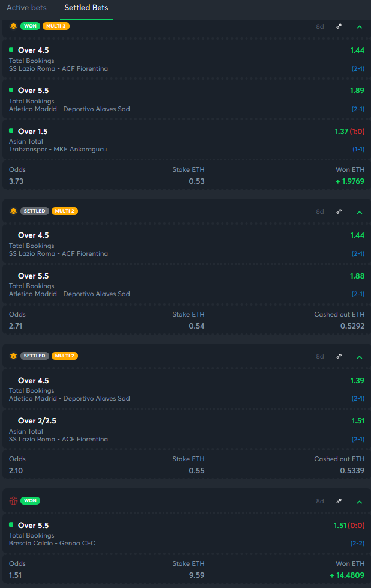Viewport: 371px width, 588px height.
Task: Click the red single-bet icon next to WON
Action: pyautogui.click(x=13, y=500)
